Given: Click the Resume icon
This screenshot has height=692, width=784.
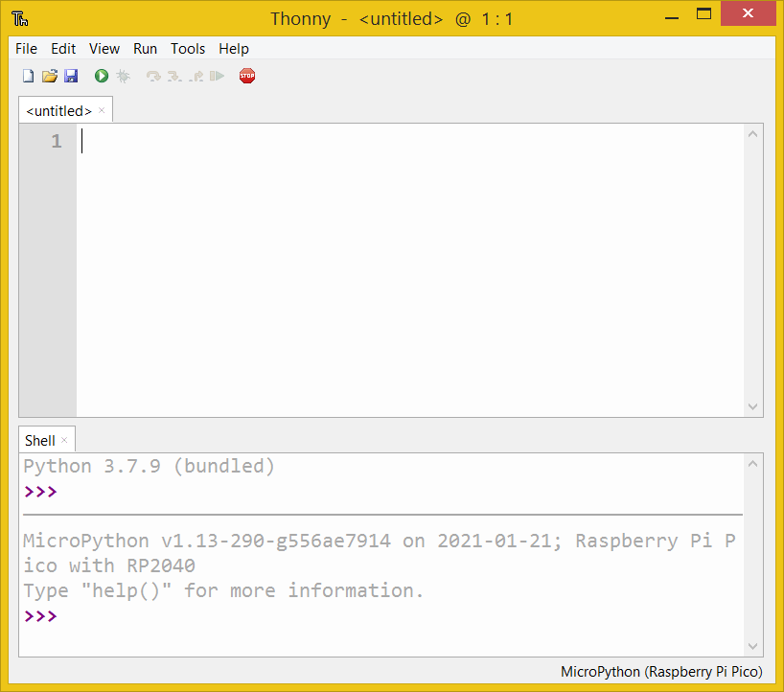Looking at the screenshot, I should tap(217, 76).
